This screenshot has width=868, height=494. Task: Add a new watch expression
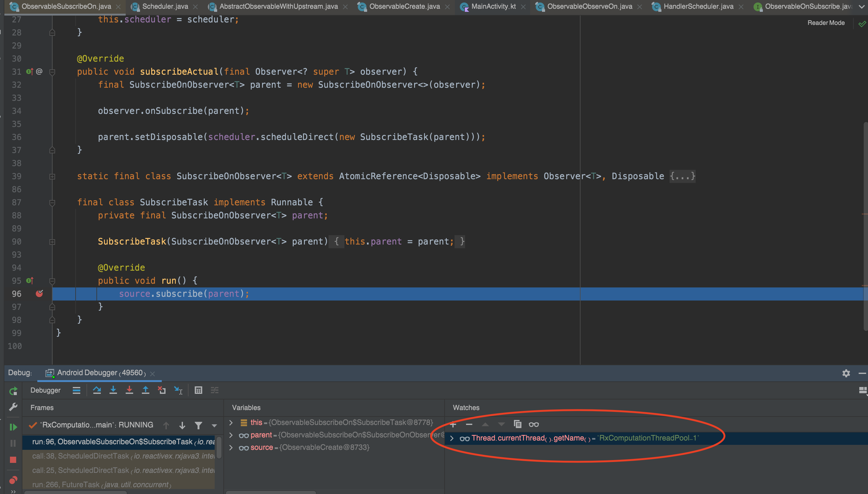pyautogui.click(x=453, y=424)
